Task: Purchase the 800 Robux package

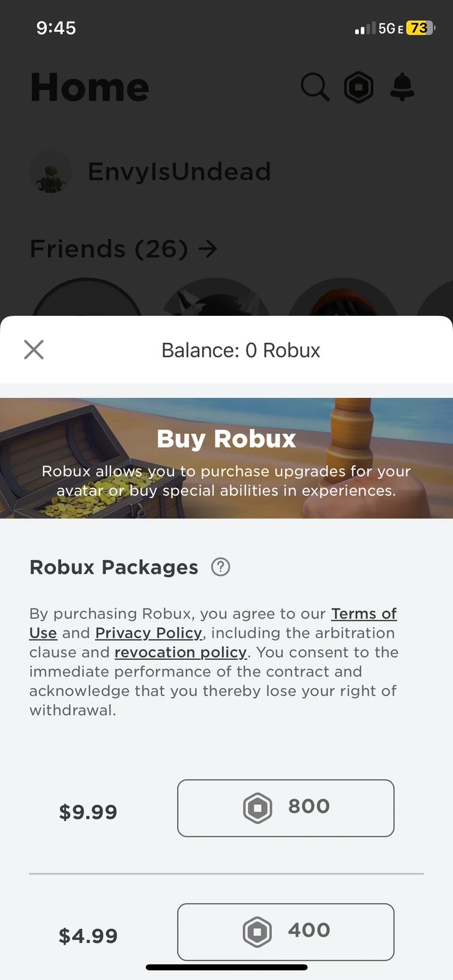Action: click(x=285, y=807)
